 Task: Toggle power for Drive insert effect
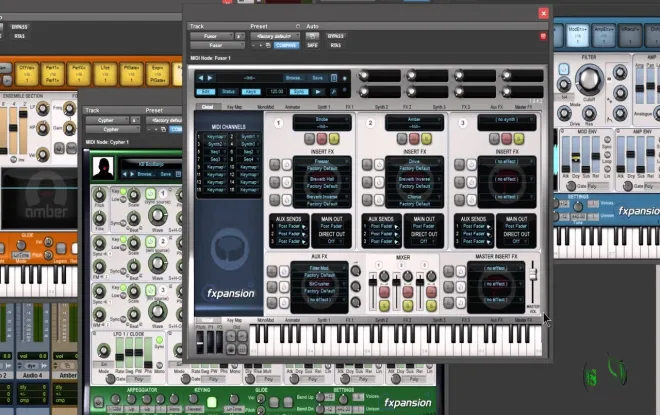(x=379, y=165)
